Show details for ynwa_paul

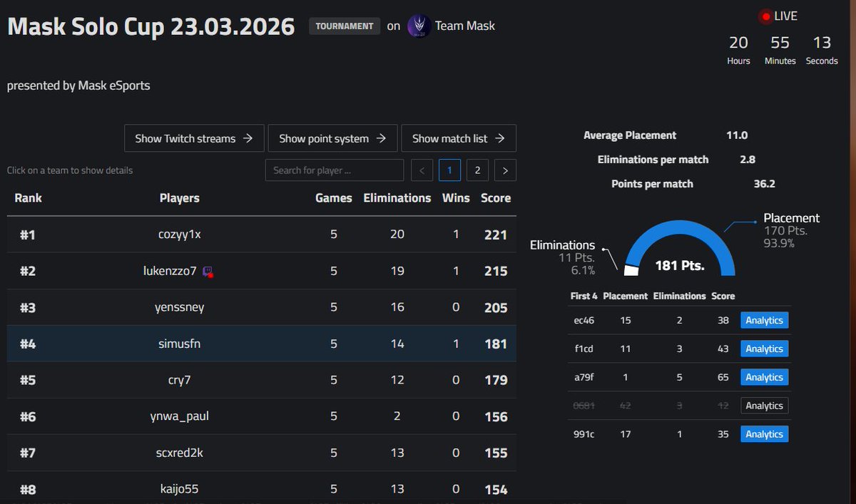[262, 416]
